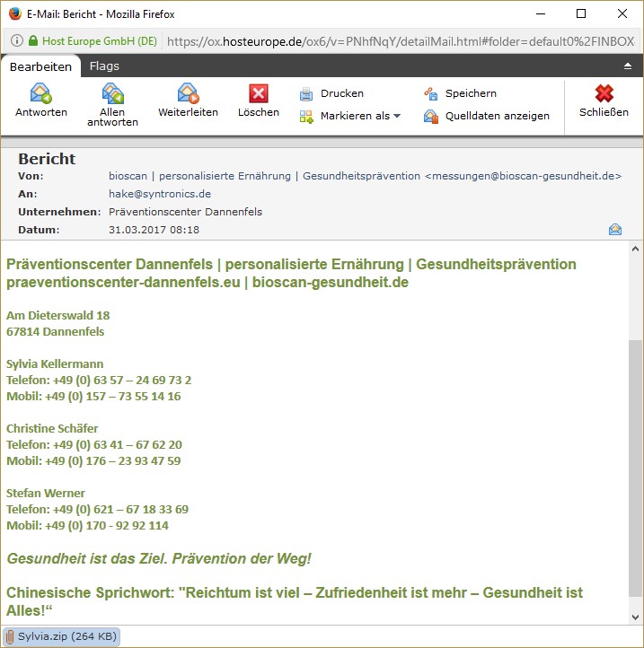Click the name Christine Schäfer
644x648 pixels.
[52, 428]
